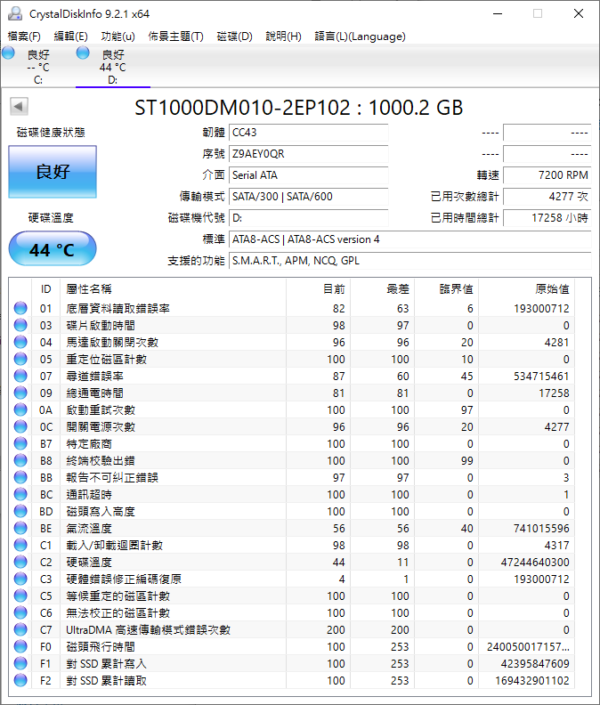The height and width of the screenshot is (705, 600).
Task: Click the ID column header
Action: [46, 289]
